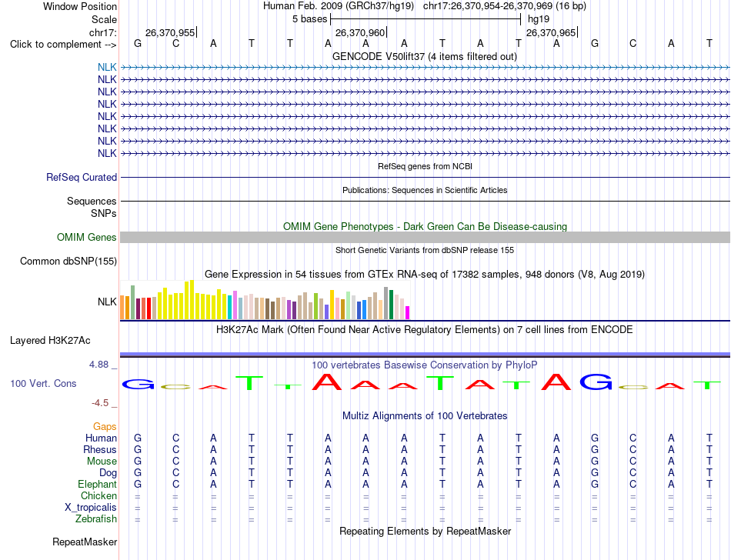Click the Layered H3K27Ac track label
The image size is (731, 560).
coord(50,341)
